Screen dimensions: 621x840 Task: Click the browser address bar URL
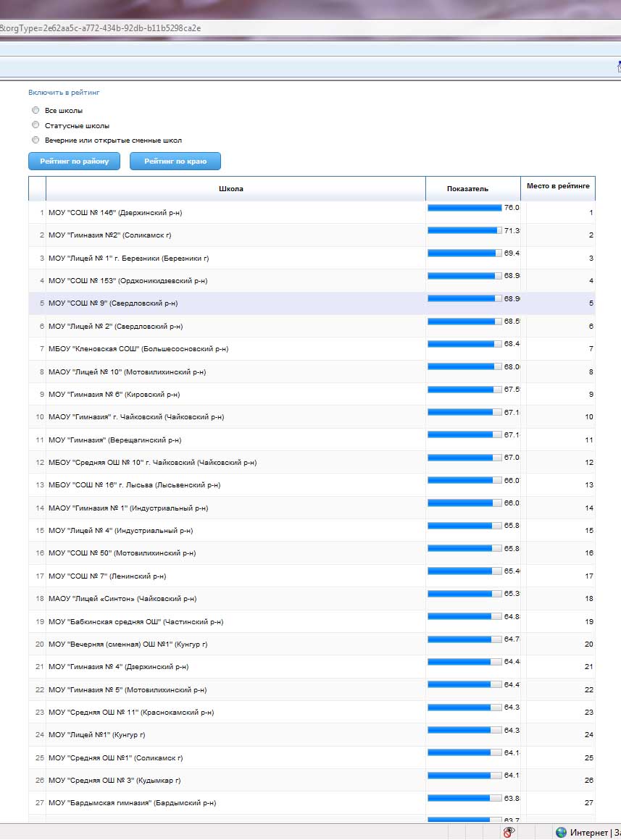(101, 28)
